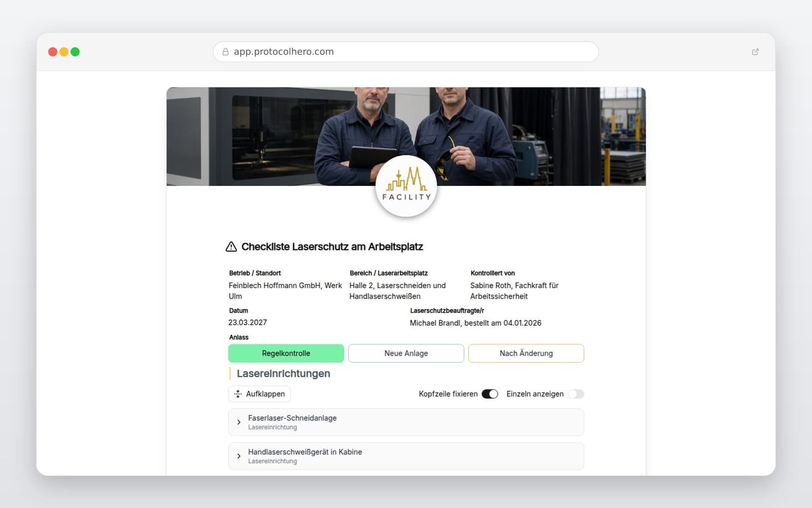Click the app.protocolhero.com address bar

tap(406, 52)
